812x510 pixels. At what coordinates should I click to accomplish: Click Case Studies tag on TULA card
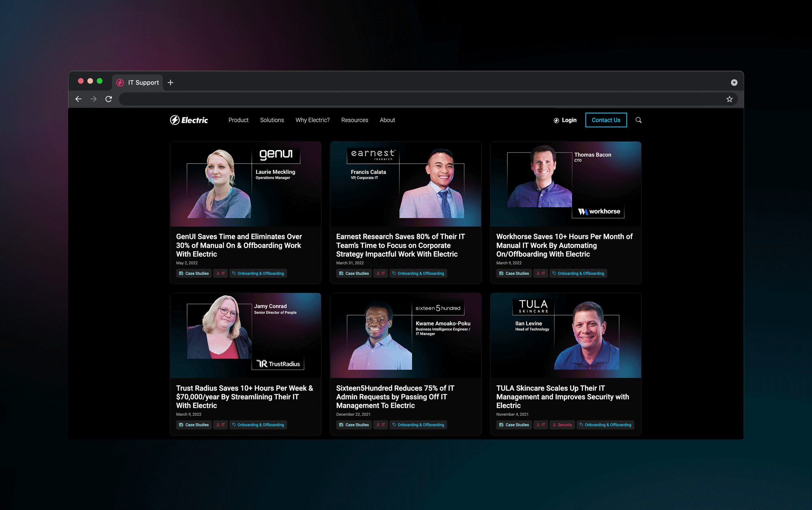[x=514, y=425]
